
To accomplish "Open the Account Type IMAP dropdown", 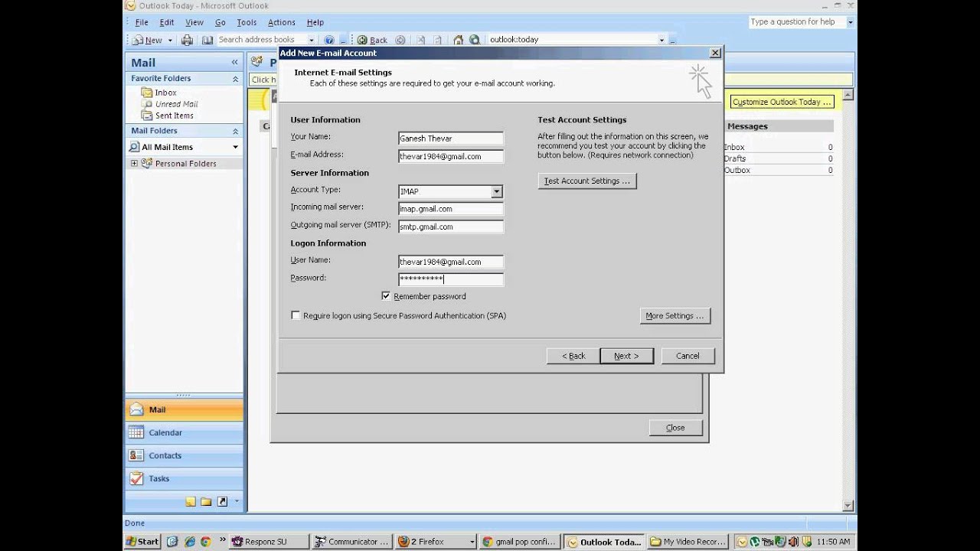I will pyautogui.click(x=497, y=191).
